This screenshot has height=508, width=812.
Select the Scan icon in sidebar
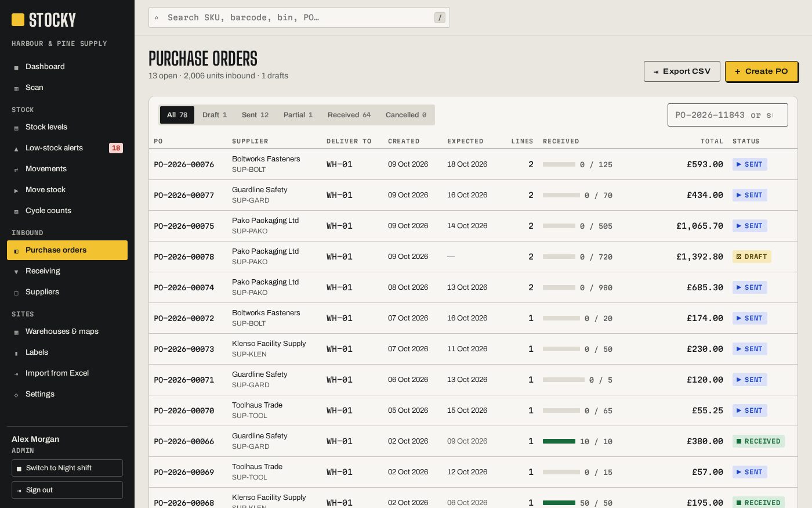click(x=16, y=88)
